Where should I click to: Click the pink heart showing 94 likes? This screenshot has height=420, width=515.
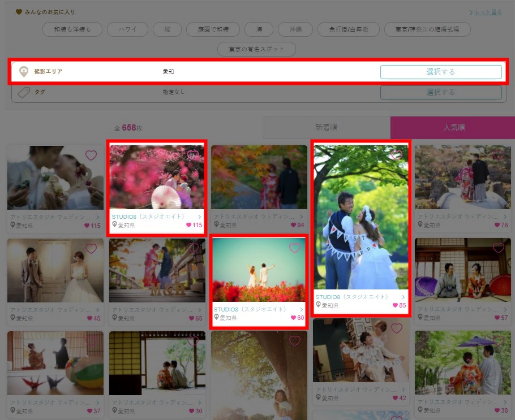pos(293,225)
